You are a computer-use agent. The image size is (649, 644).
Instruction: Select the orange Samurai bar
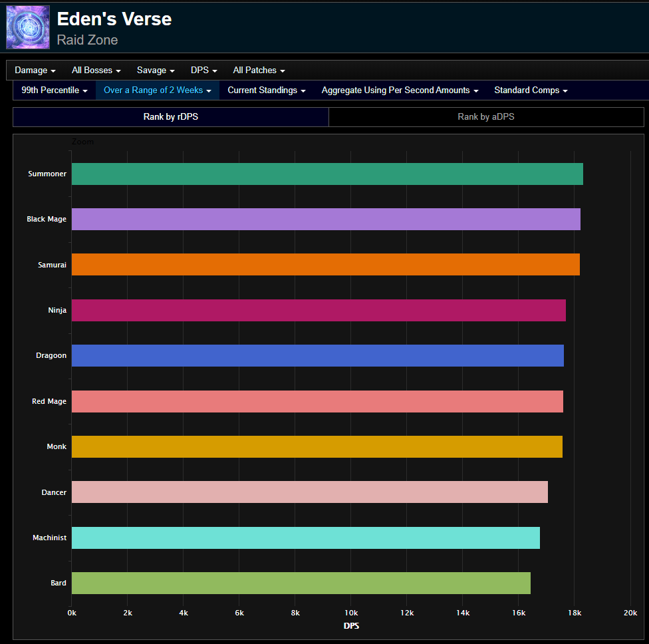coord(325,264)
